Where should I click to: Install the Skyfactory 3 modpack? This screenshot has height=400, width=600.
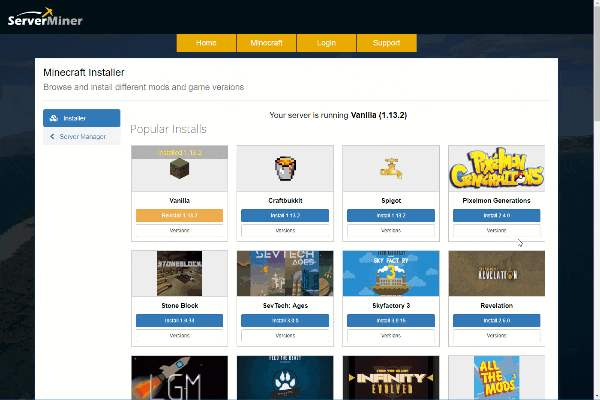(x=391, y=320)
